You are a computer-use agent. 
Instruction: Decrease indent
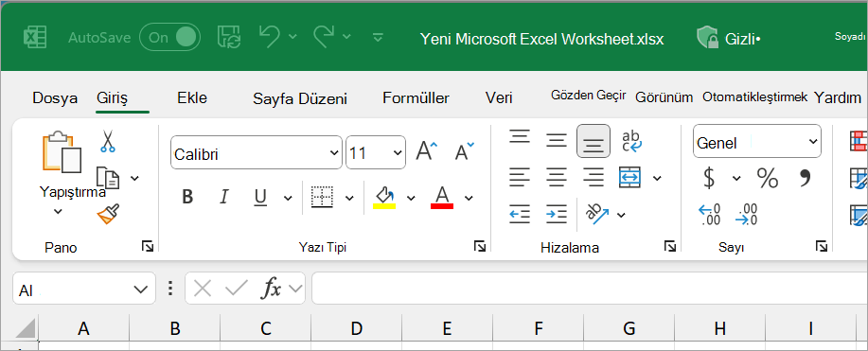(x=520, y=214)
